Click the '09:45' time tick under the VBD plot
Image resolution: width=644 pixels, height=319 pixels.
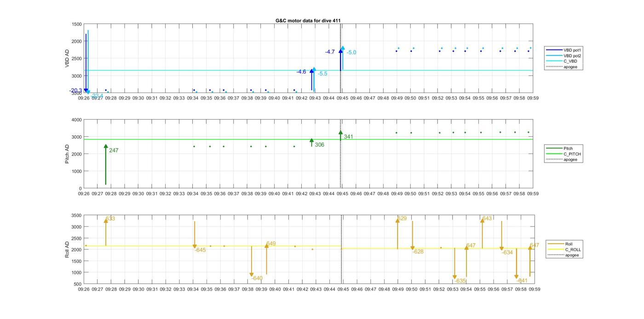[342, 98]
